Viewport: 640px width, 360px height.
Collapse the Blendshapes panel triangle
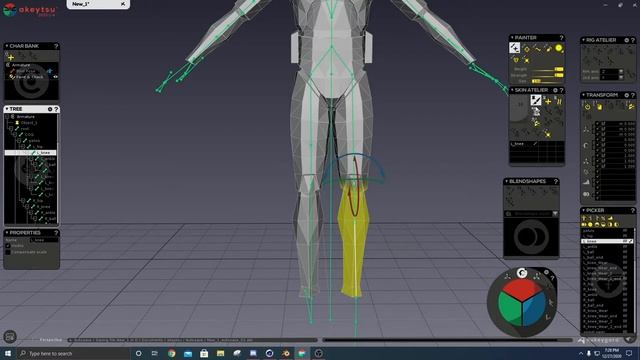point(507,181)
